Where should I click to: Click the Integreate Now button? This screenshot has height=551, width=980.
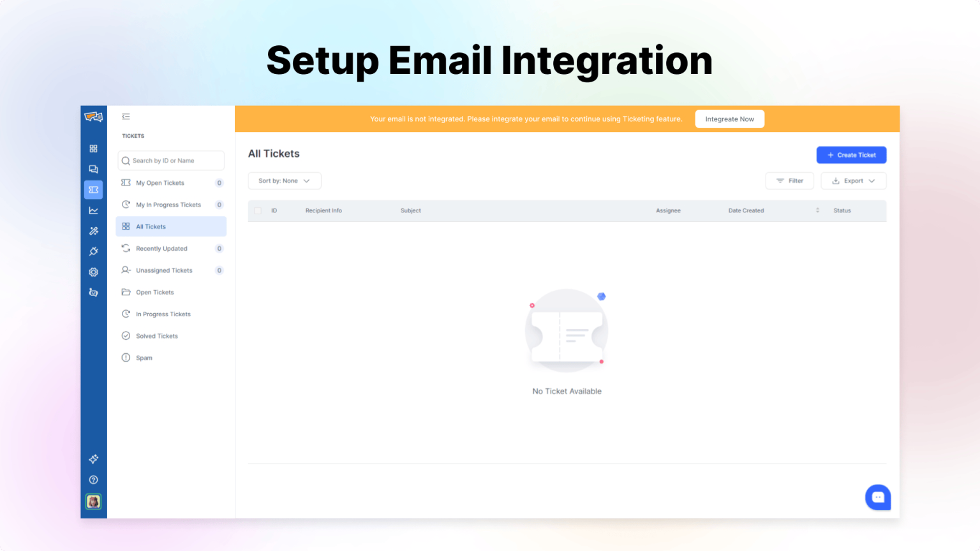pyautogui.click(x=729, y=119)
